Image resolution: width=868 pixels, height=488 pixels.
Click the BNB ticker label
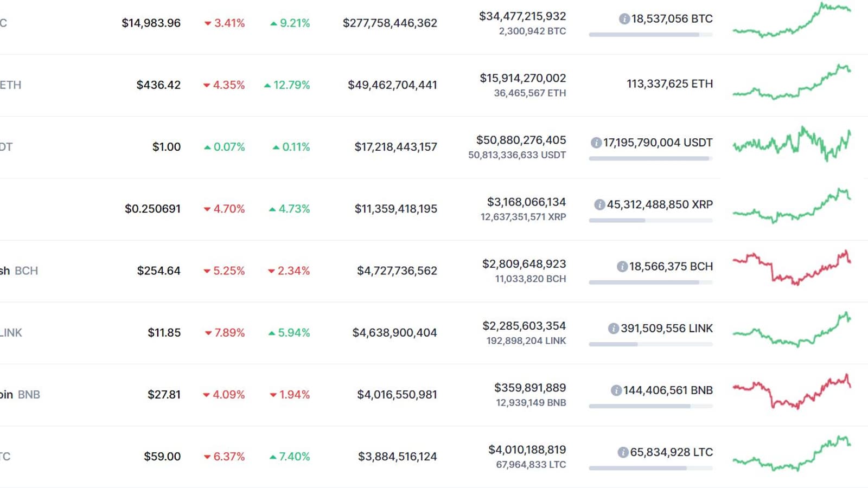29,394
